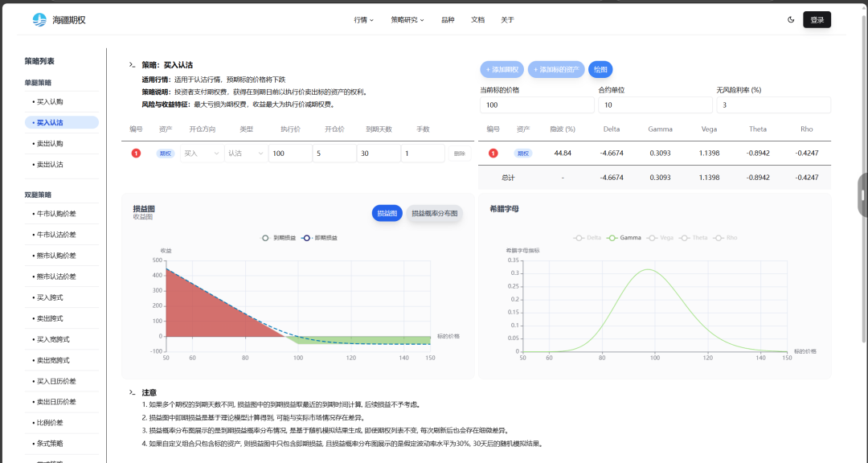Expand the 策略研究 navigation menu
868x463 pixels.
[407, 20]
